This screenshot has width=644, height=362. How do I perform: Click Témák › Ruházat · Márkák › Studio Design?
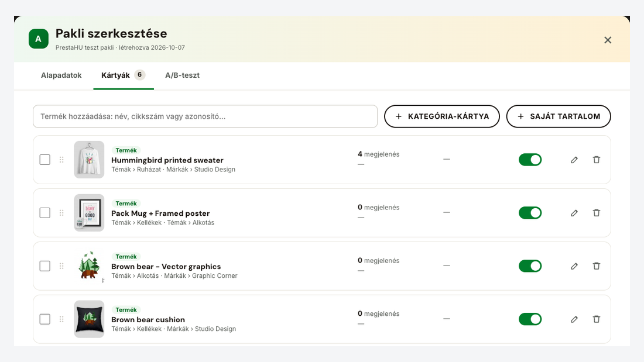pyautogui.click(x=173, y=170)
